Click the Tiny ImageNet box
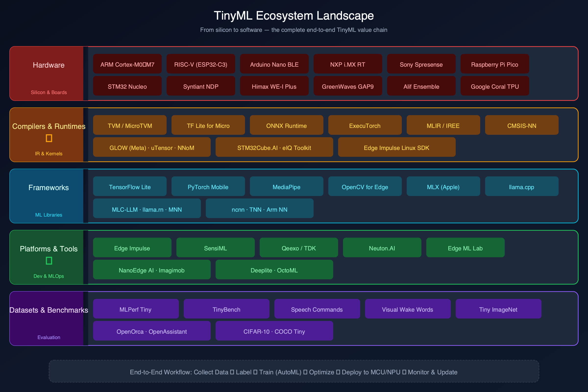This screenshot has height=392, width=588. (499, 309)
